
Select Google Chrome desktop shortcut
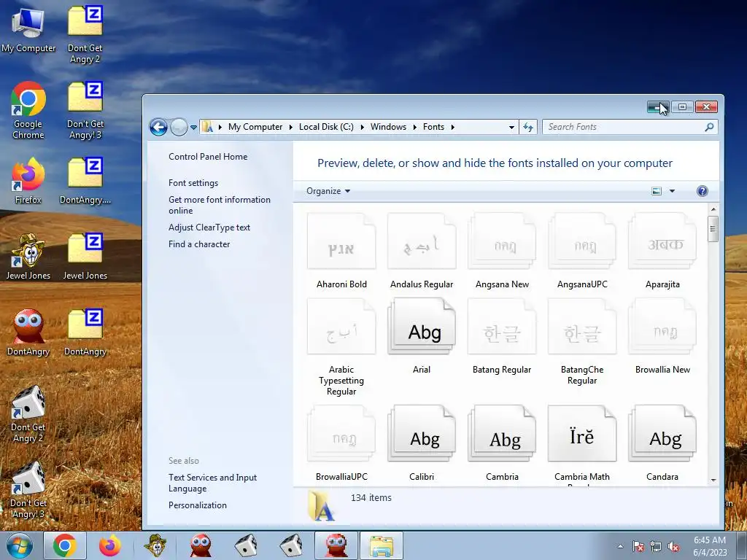click(28, 111)
